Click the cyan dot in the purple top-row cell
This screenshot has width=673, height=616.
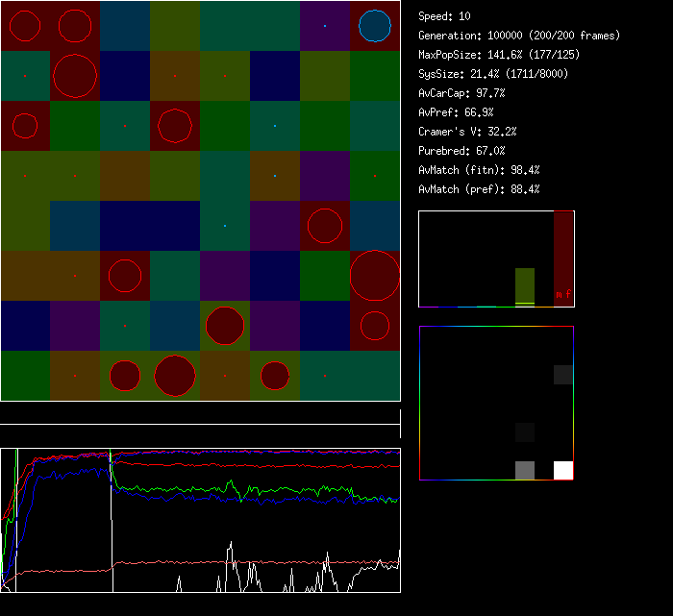click(325, 26)
